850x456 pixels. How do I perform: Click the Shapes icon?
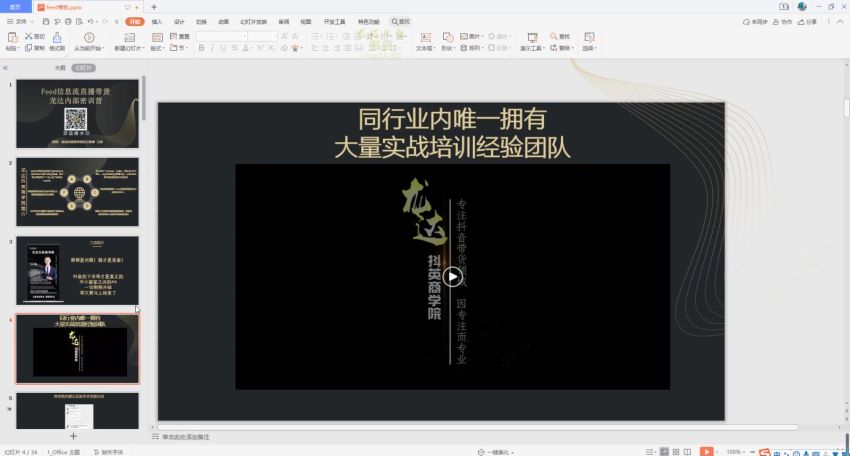pyautogui.click(x=448, y=37)
